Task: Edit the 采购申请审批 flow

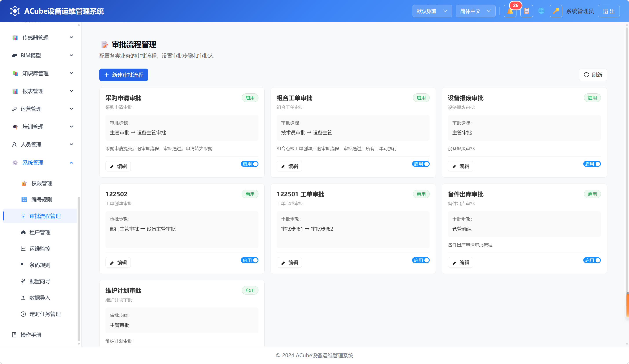Action: tap(118, 166)
